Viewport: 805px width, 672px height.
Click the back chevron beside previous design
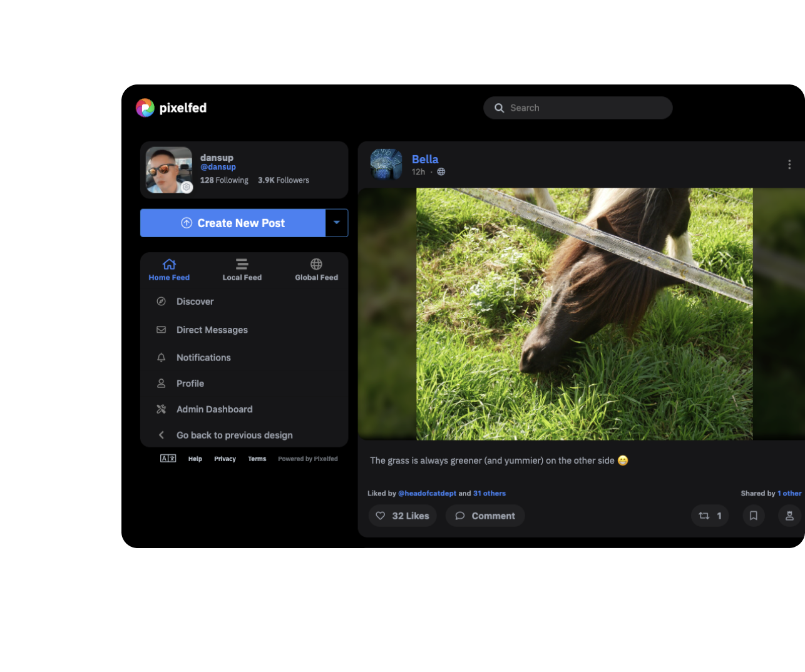[x=161, y=435]
